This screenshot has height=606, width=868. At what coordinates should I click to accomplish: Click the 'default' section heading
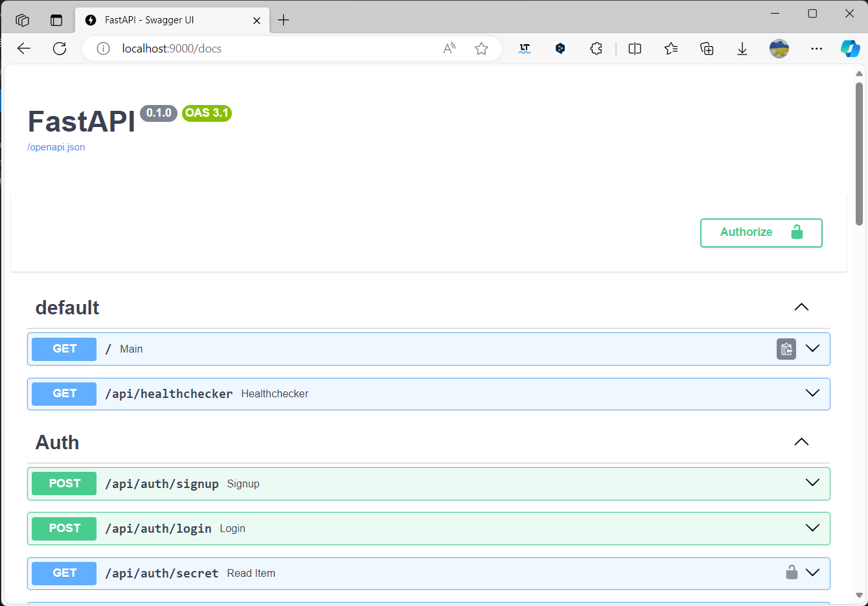click(x=67, y=308)
